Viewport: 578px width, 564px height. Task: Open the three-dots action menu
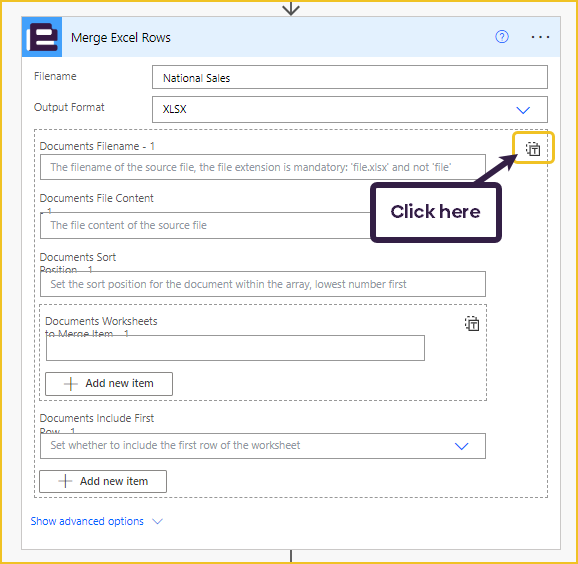coord(540,37)
